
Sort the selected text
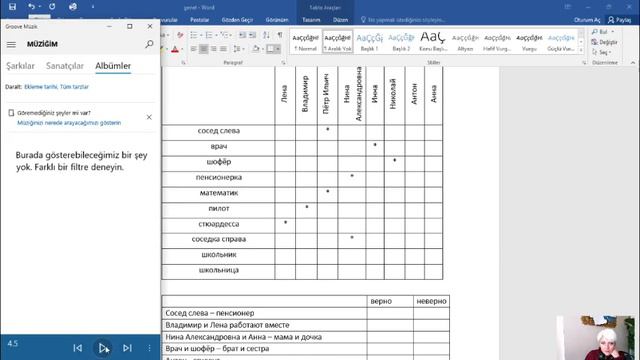coord(267,35)
